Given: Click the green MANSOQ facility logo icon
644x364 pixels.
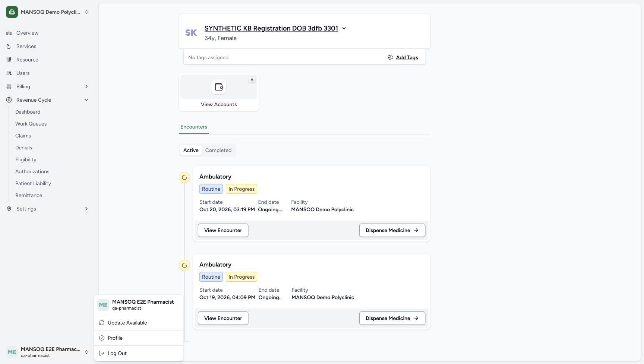Looking at the screenshot, I should 12,12.
